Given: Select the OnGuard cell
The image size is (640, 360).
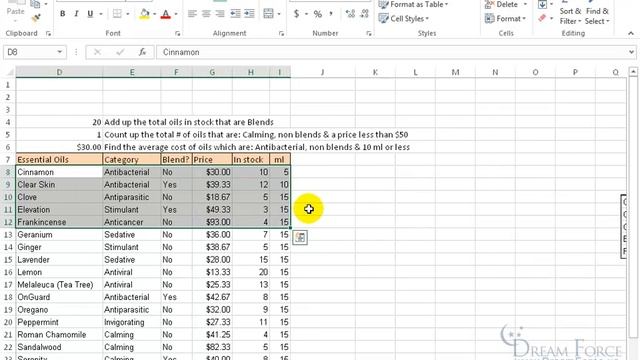Looking at the screenshot, I should [x=59, y=297].
